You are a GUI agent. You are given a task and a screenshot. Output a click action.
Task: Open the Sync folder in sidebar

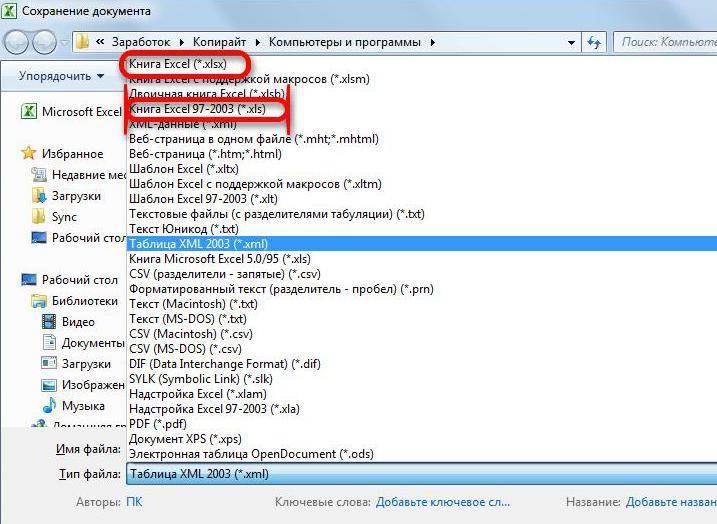coord(54,217)
